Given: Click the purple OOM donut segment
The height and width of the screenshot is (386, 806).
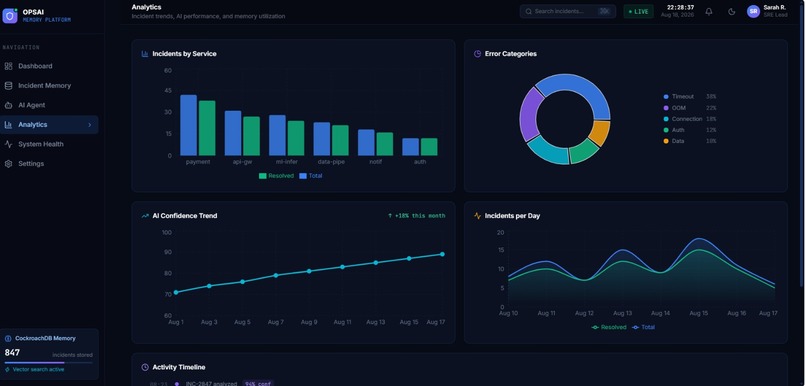Looking at the screenshot, I should click(x=529, y=115).
